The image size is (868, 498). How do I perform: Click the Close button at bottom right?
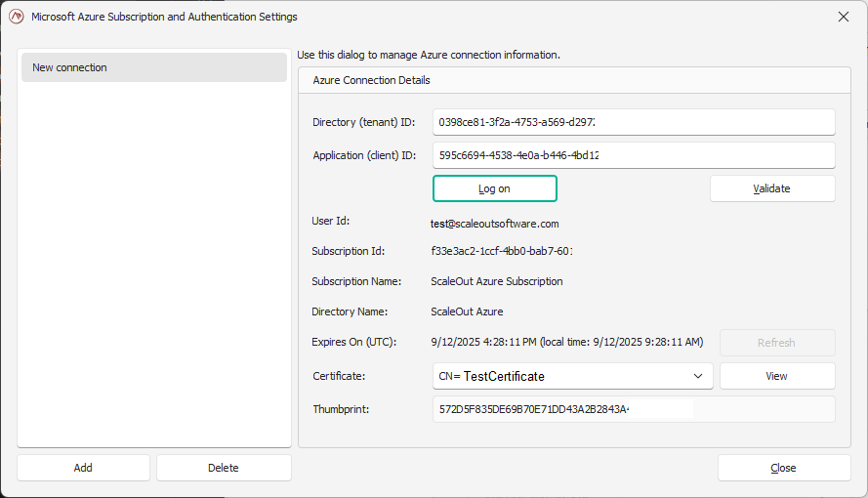point(784,468)
